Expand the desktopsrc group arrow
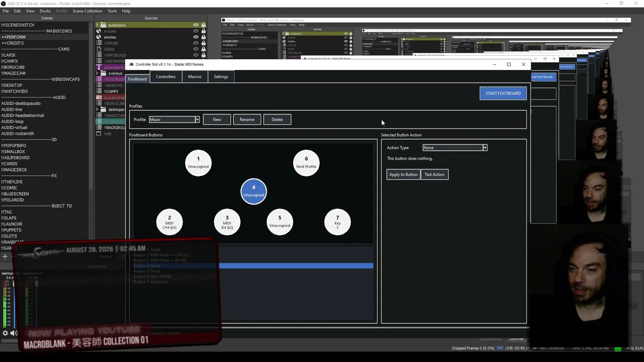The image size is (644, 362). [98, 110]
